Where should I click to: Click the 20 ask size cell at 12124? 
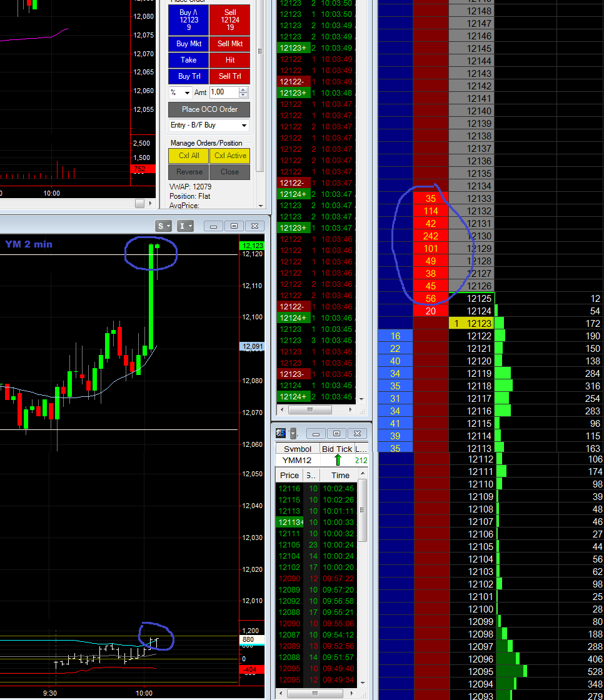point(431,311)
